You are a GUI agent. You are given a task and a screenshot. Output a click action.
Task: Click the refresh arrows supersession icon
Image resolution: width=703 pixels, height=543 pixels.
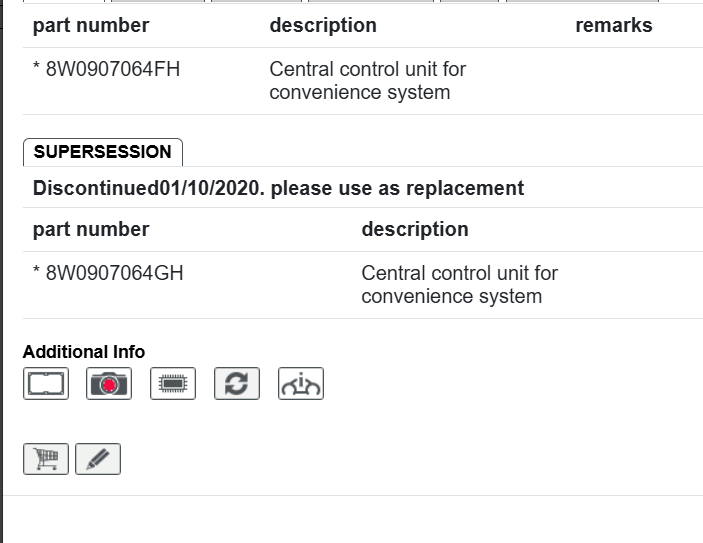[x=237, y=384]
